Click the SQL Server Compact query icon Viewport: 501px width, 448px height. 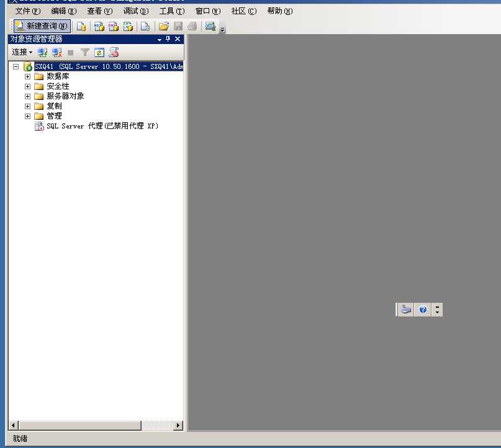pyautogui.click(x=145, y=26)
